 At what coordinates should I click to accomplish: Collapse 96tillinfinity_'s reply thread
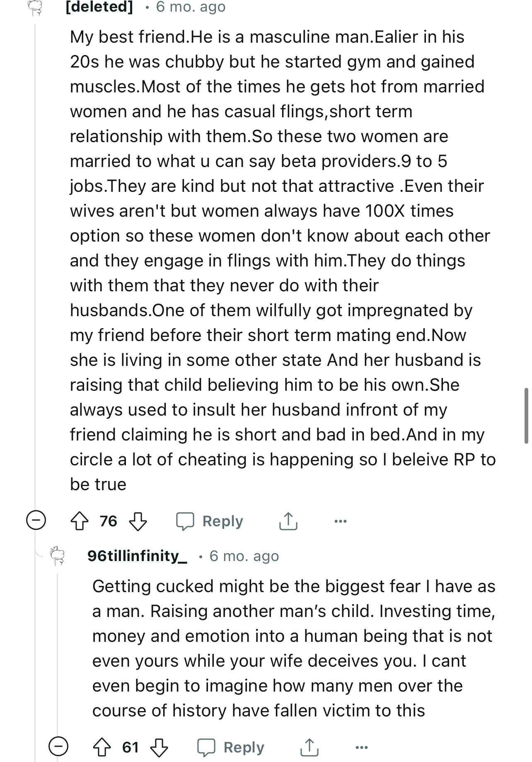click(58, 747)
